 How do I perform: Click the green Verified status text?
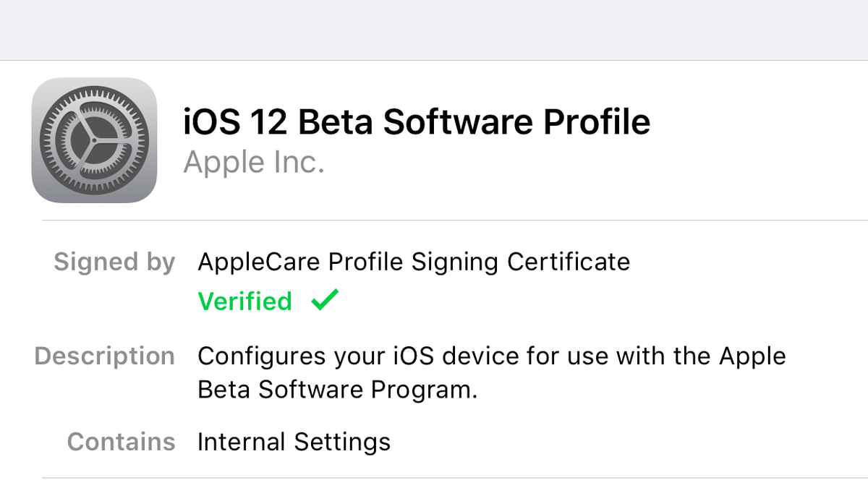(x=245, y=301)
